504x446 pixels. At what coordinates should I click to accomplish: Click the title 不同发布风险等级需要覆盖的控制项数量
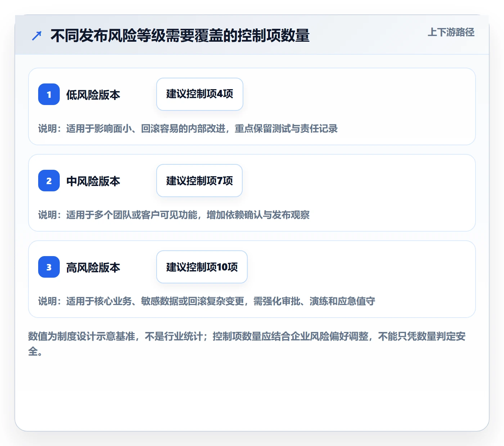180,36
